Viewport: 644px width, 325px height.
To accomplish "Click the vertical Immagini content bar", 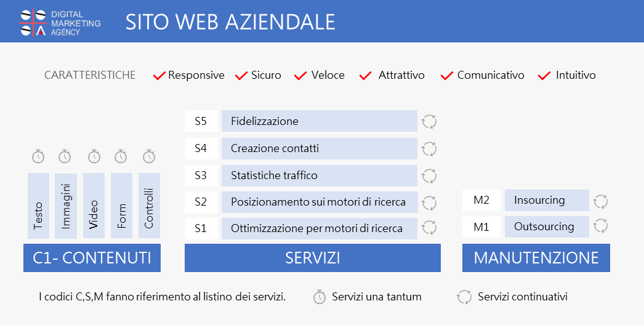I will 66,206.
